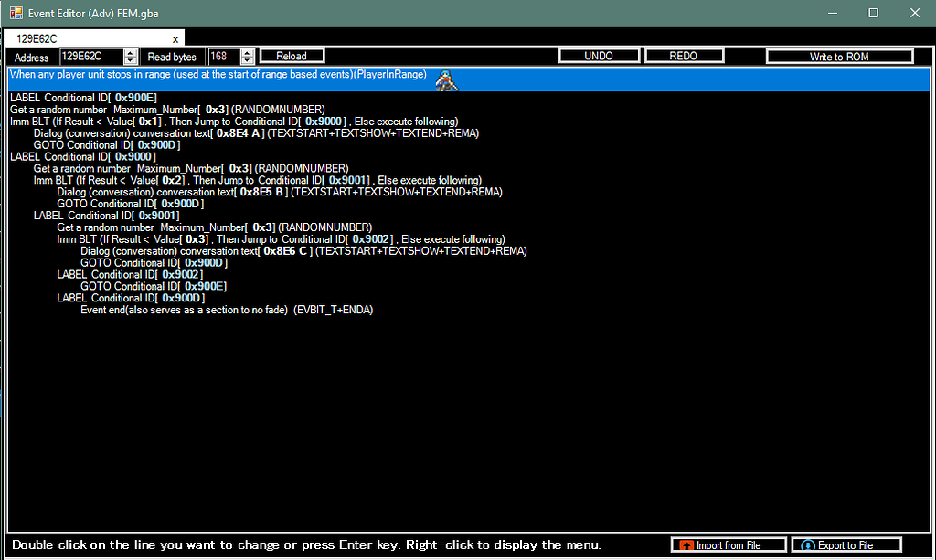936x560 pixels.
Task: Click the REDO button
Action: click(683, 57)
